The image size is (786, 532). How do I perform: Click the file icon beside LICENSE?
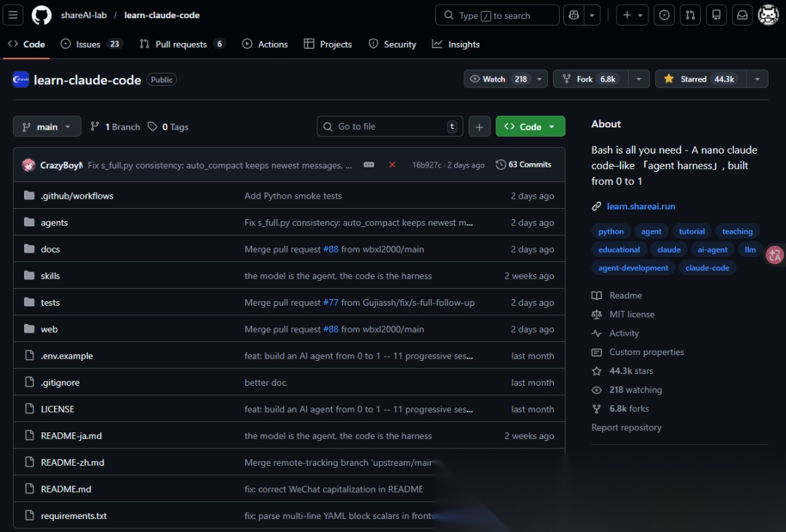tap(29, 409)
